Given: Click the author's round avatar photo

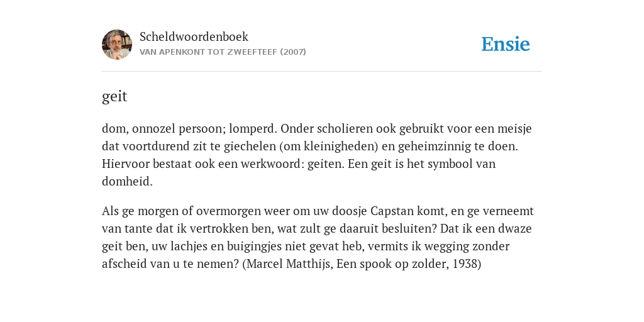Looking at the screenshot, I should pyautogui.click(x=117, y=45).
